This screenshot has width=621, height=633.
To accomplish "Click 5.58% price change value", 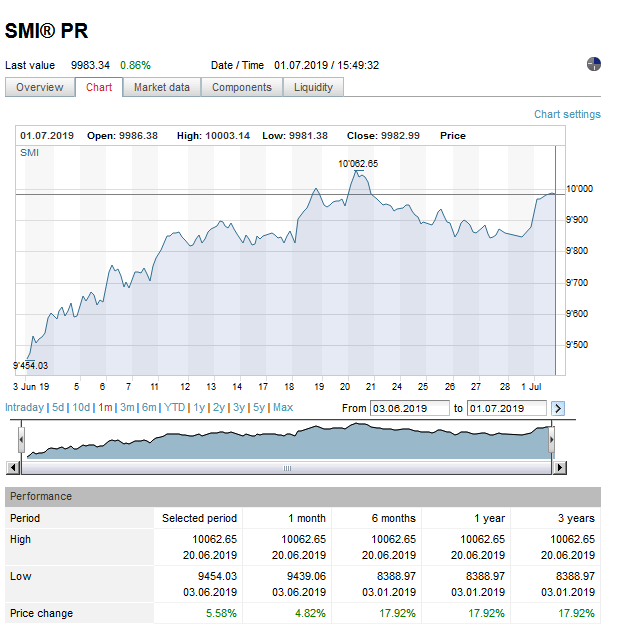I will coord(221,614).
